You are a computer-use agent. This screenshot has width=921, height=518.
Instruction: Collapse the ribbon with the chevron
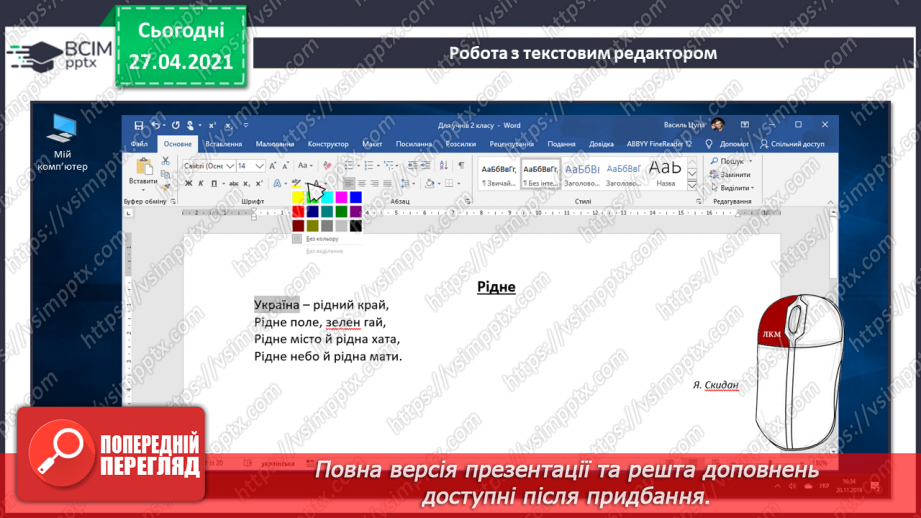click(831, 201)
